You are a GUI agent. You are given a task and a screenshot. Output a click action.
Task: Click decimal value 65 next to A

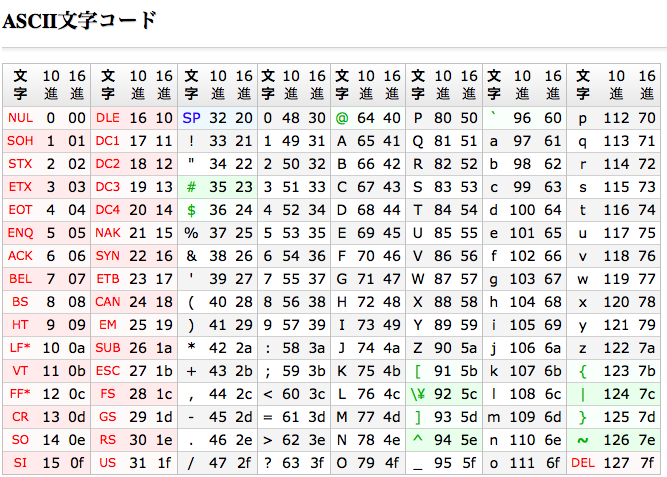point(366,141)
